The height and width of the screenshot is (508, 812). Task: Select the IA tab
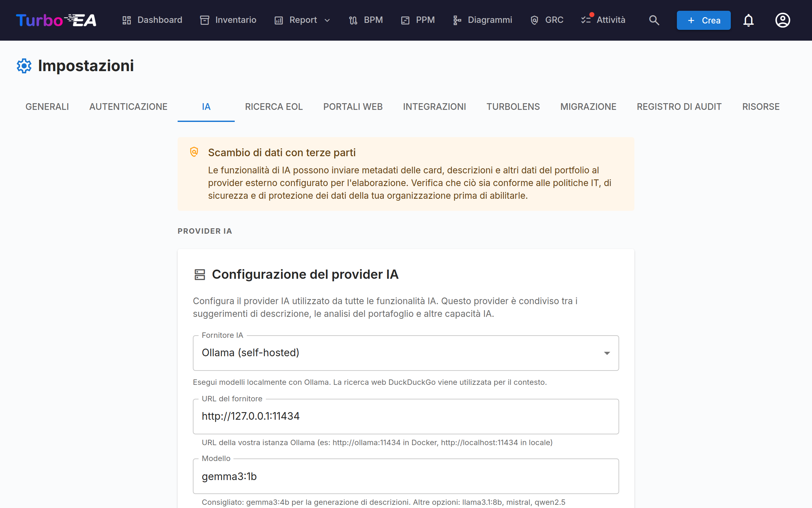tap(206, 107)
